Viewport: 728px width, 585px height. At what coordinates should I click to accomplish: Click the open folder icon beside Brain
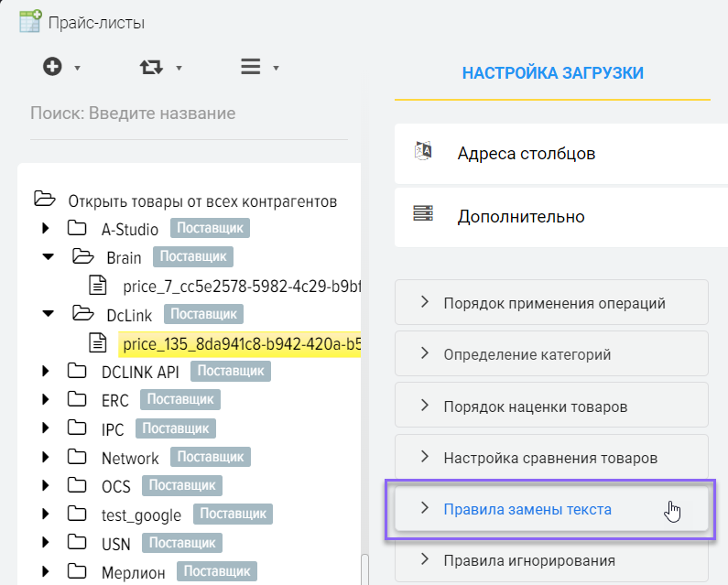(x=82, y=257)
